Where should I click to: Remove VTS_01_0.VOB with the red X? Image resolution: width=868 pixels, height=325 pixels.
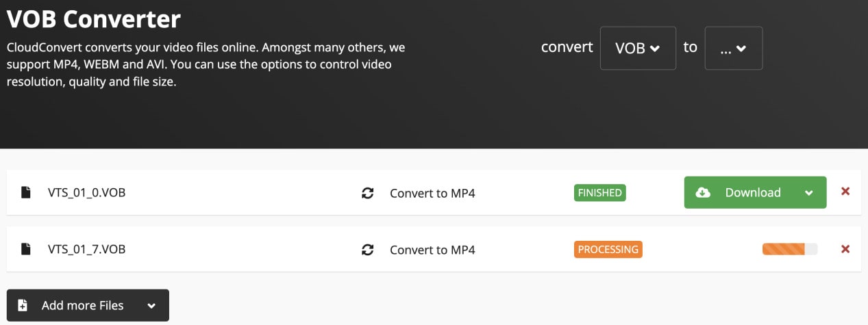coord(845,192)
